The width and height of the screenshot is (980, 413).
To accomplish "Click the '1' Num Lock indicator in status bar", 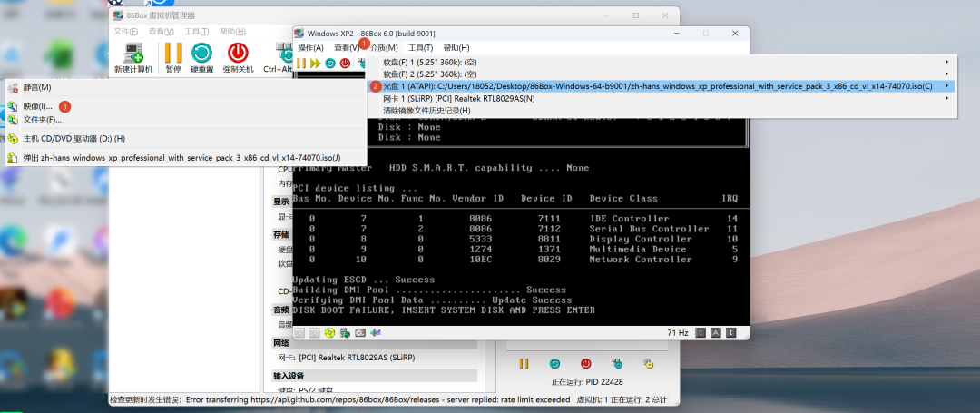I will (x=701, y=332).
